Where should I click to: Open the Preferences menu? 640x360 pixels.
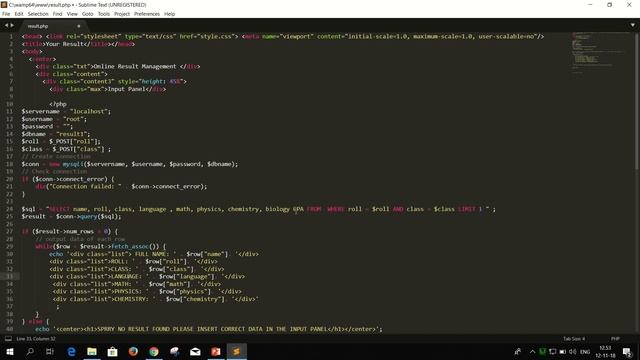(x=147, y=14)
